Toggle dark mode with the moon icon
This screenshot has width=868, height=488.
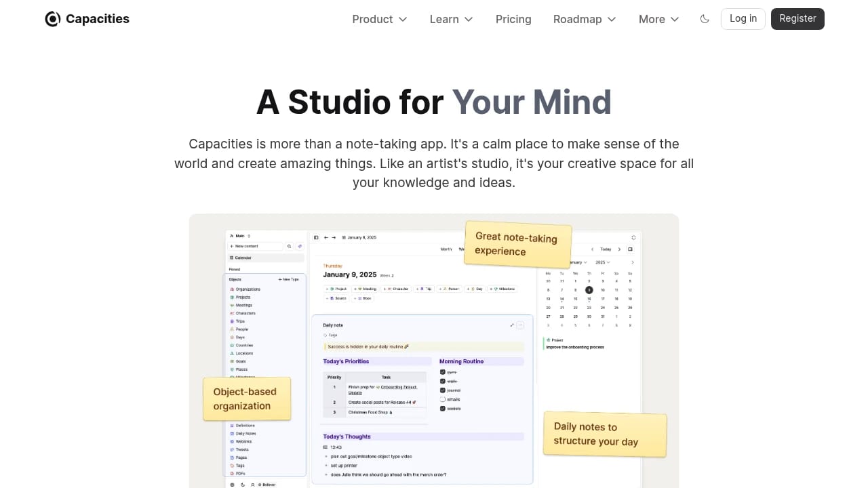[x=705, y=19]
